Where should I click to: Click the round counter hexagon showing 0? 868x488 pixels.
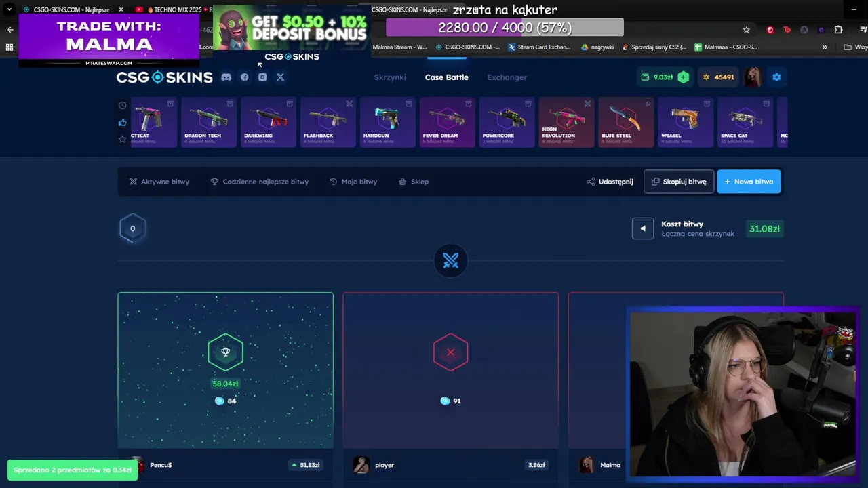tap(132, 228)
